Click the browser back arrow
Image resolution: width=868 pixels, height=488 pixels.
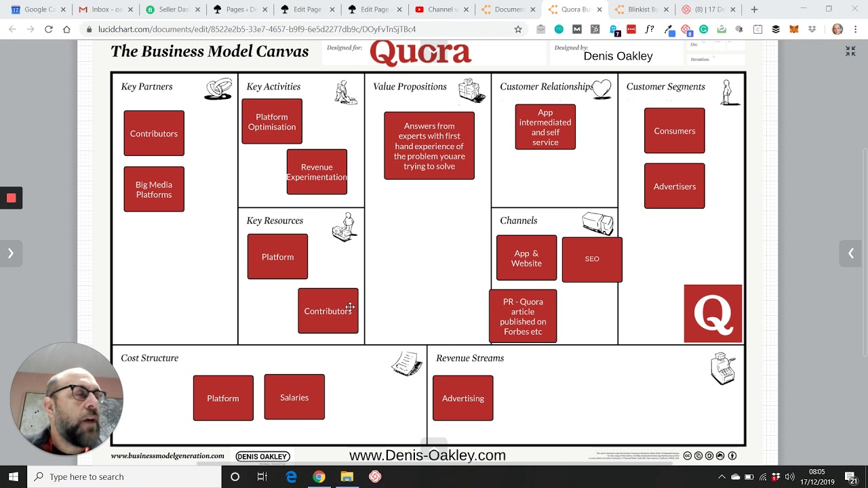[13, 29]
